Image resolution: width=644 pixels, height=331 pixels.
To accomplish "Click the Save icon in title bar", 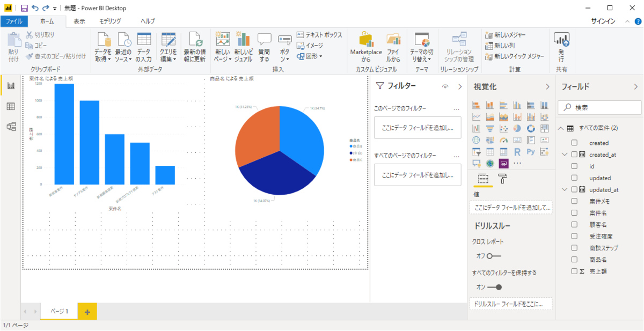I will (x=24, y=8).
